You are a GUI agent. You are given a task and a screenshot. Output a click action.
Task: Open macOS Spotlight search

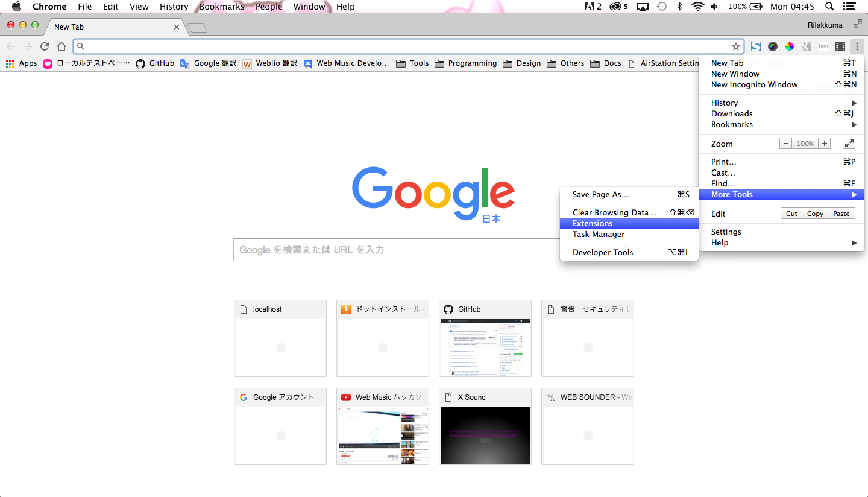click(829, 7)
